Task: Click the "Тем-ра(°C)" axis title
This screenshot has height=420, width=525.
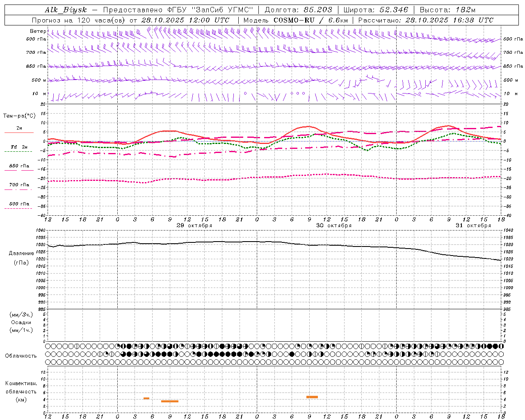Action: click(19, 116)
